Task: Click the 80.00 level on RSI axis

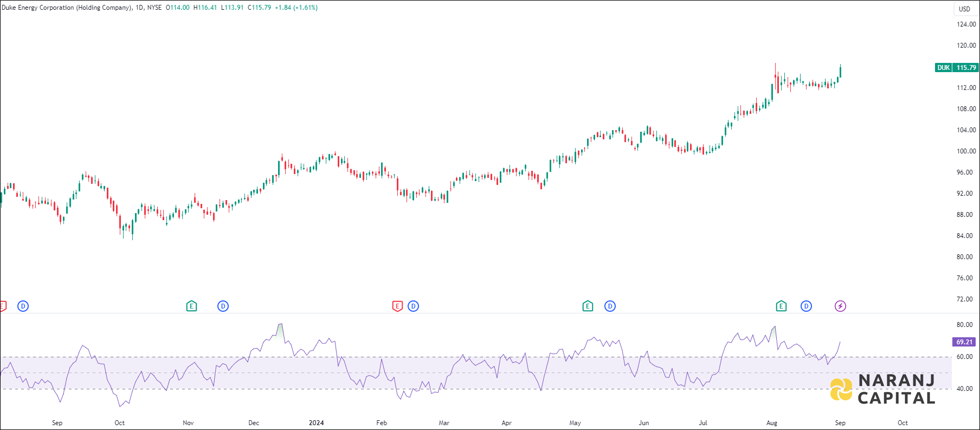Action: [964, 325]
